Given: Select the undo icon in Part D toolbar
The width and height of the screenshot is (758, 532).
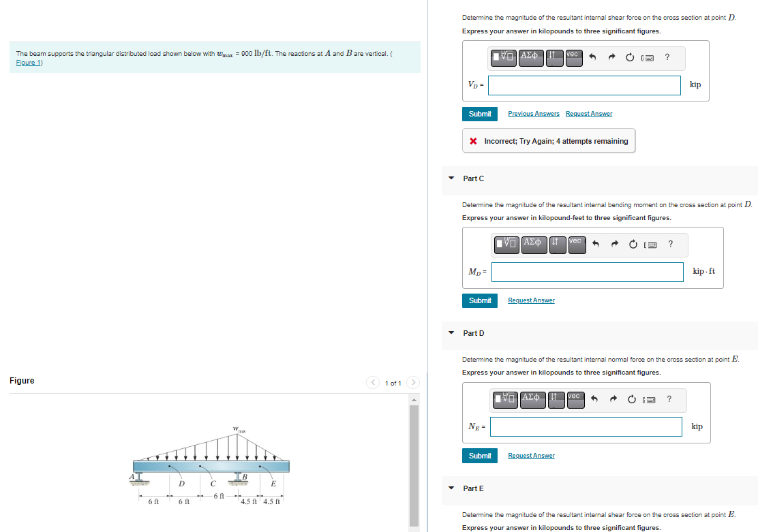Looking at the screenshot, I should pyautogui.click(x=593, y=400).
